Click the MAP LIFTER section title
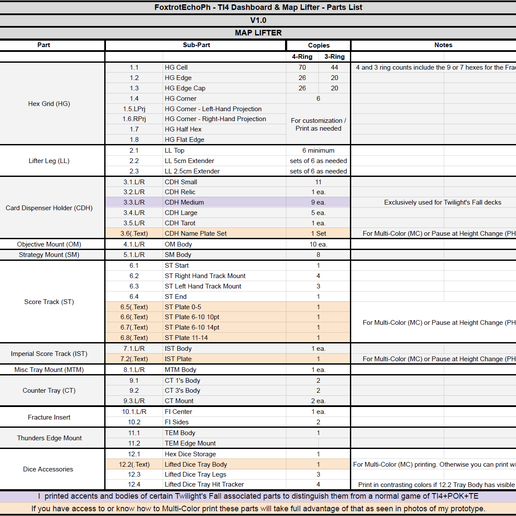The height and width of the screenshot is (516, 516). click(x=258, y=33)
